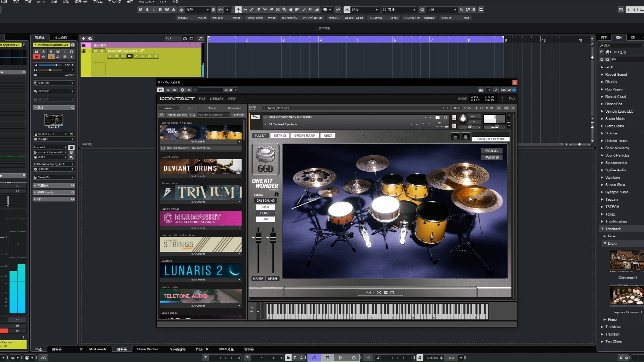Toggle cycle loop in transport bar
This screenshot has height=362, width=644.
pos(314,358)
